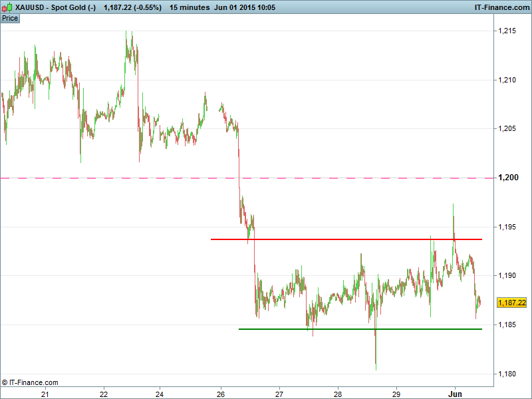The height and width of the screenshot is (399, 532).
Task: Click the 1,215 price axis label
Action: [507, 31]
